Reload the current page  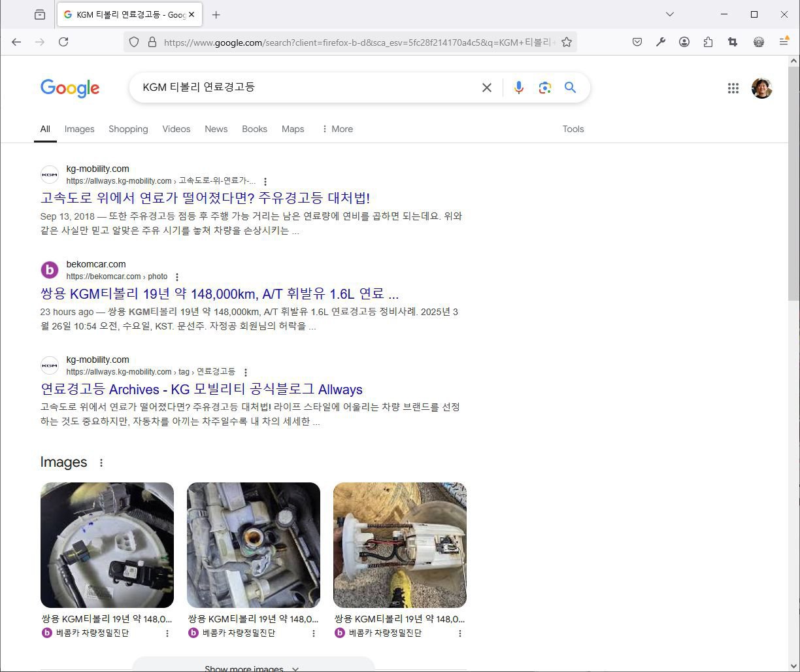pos(63,42)
